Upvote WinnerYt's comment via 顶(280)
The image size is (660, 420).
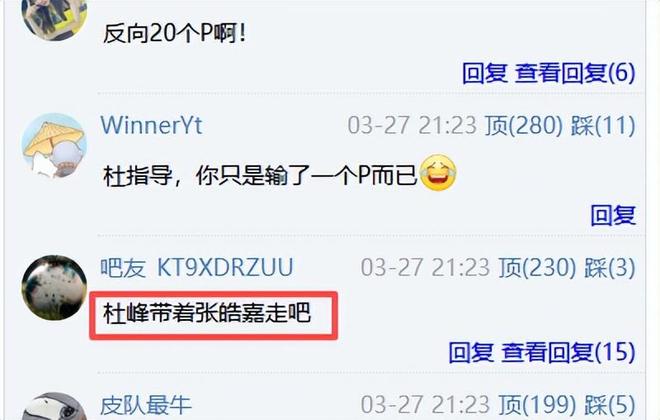point(523,125)
